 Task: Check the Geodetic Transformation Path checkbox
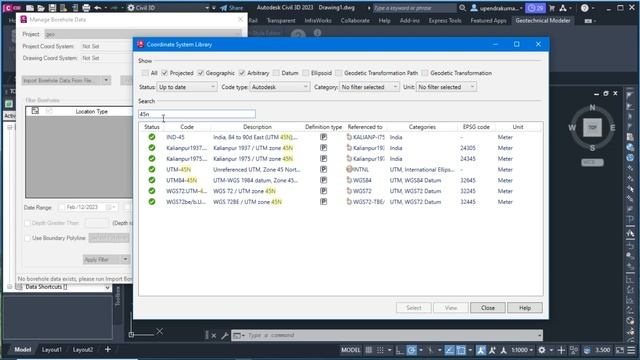[x=339, y=73]
